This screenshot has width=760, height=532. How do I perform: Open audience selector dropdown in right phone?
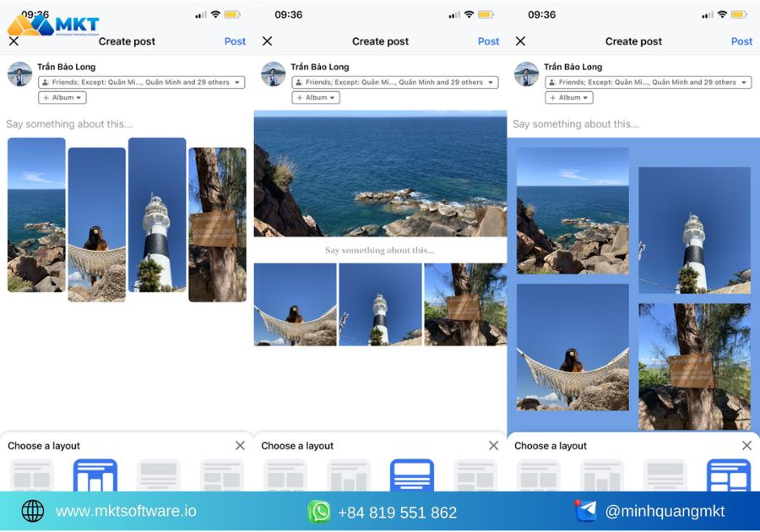[649, 83]
